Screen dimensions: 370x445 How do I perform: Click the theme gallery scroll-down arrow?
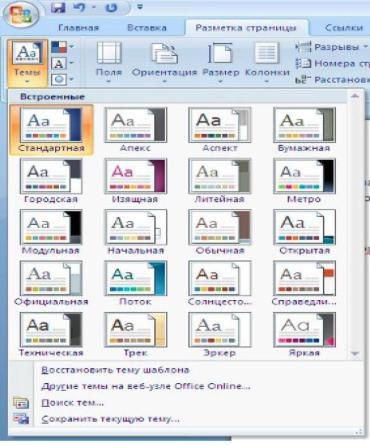coord(355,353)
